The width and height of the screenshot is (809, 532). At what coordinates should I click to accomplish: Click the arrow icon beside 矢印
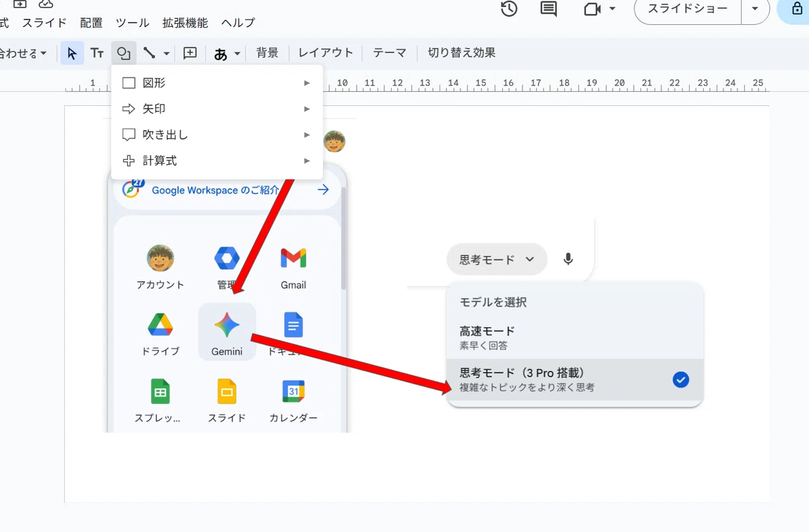[129, 109]
